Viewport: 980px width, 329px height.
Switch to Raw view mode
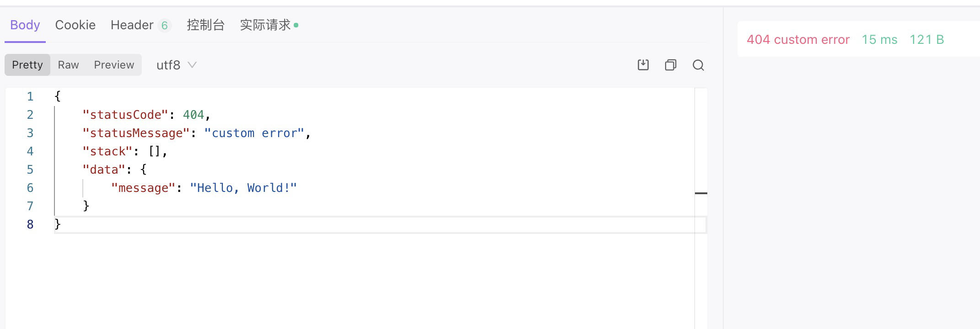[x=68, y=65]
